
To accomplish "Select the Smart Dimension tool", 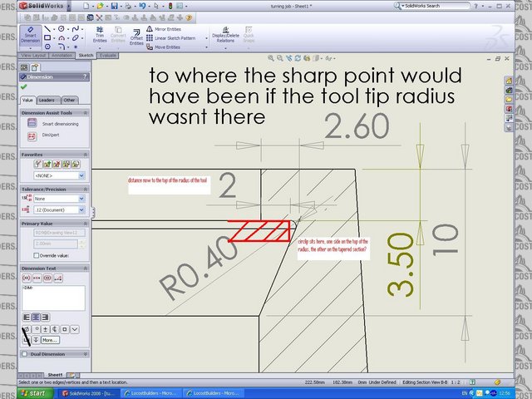I will tap(32, 37).
